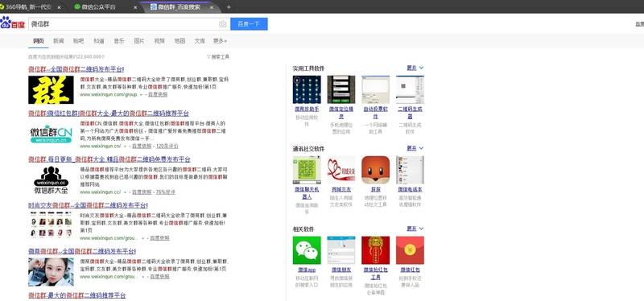644x301 pixels.
Task: Select the 网页 search category
Action: (x=38, y=41)
